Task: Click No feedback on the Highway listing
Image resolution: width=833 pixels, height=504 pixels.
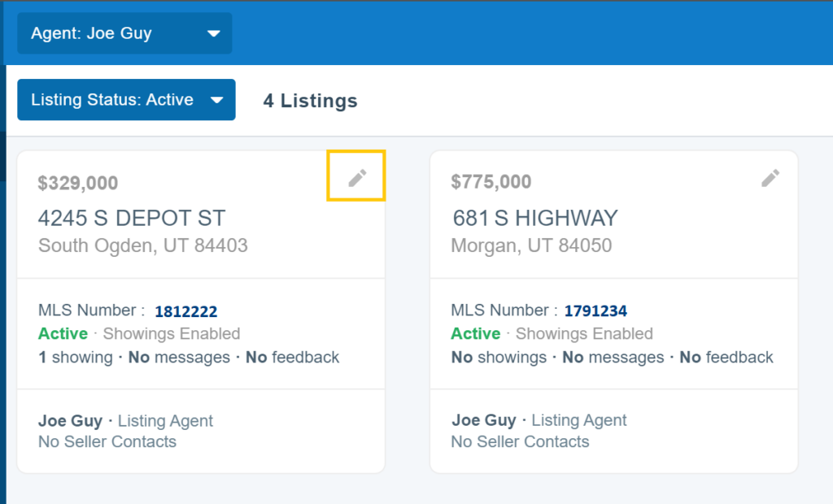Action: pyautogui.click(x=726, y=357)
